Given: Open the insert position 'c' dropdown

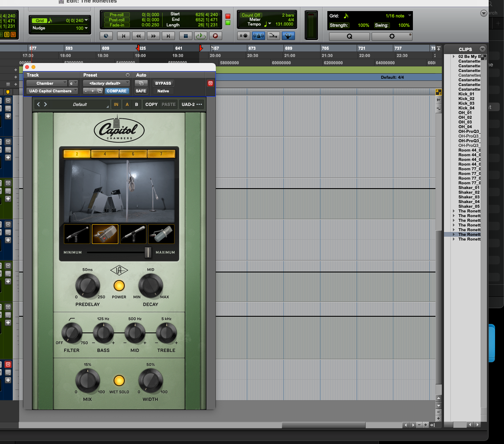Looking at the screenshot, I should point(73,83).
